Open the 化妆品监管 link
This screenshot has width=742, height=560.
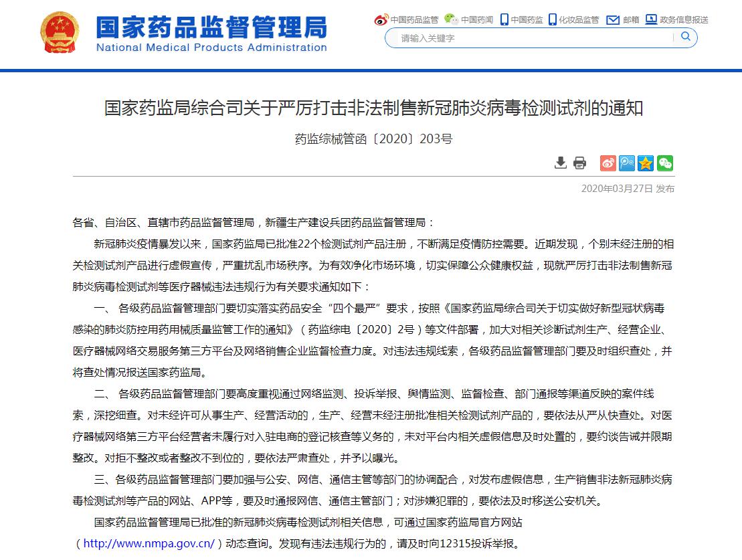579,20
